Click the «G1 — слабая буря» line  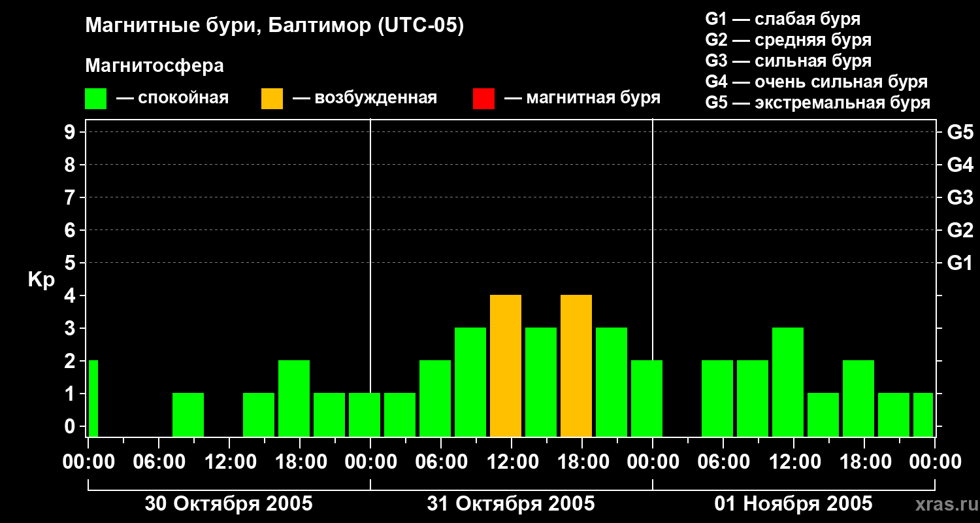783,19
